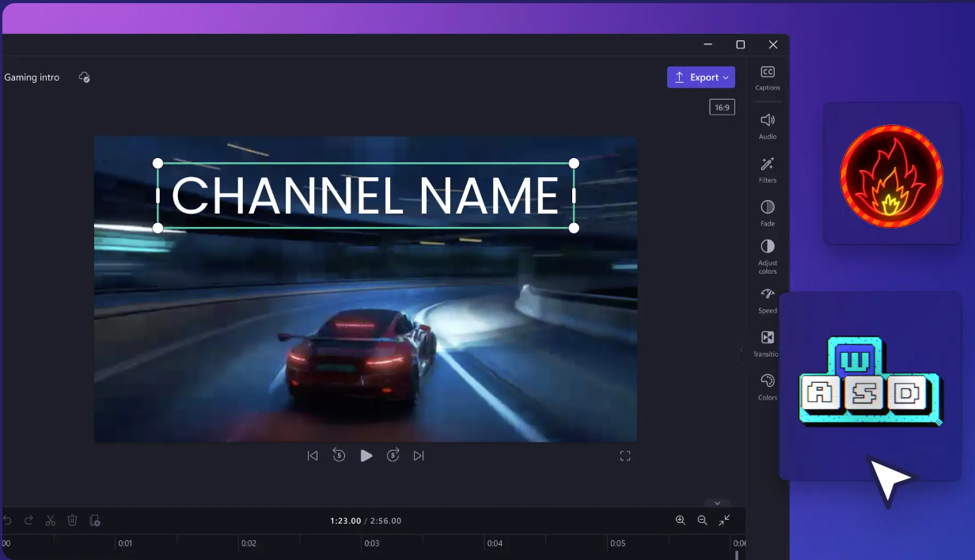Screen dimensions: 975x560
Task: Open the Adjust colors panel
Action: [x=767, y=255]
